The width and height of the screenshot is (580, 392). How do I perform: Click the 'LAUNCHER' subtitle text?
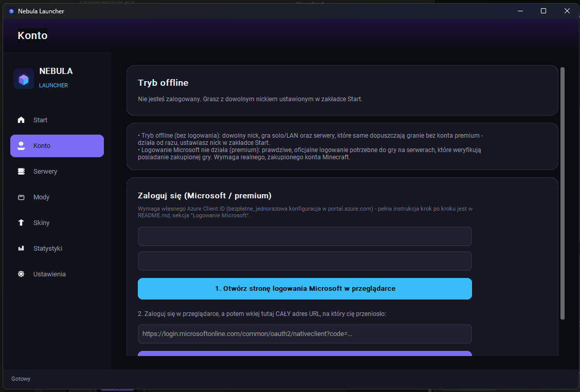pos(53,85)
